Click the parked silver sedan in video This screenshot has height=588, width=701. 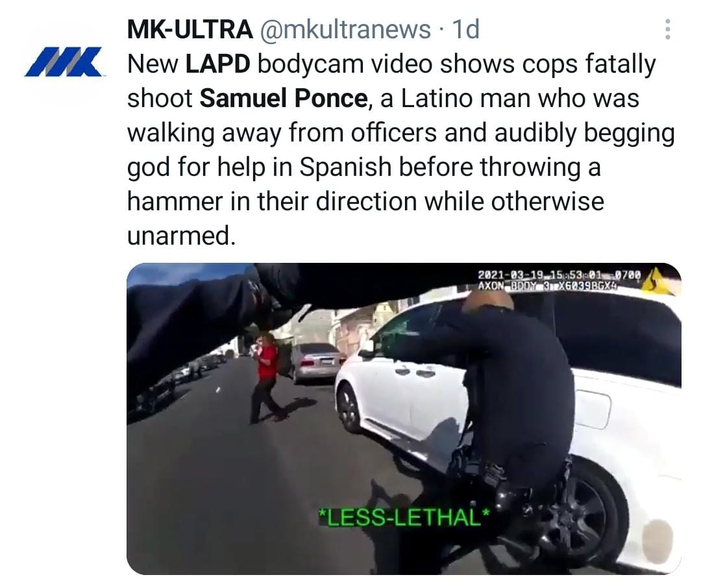[x=318, y=363]
